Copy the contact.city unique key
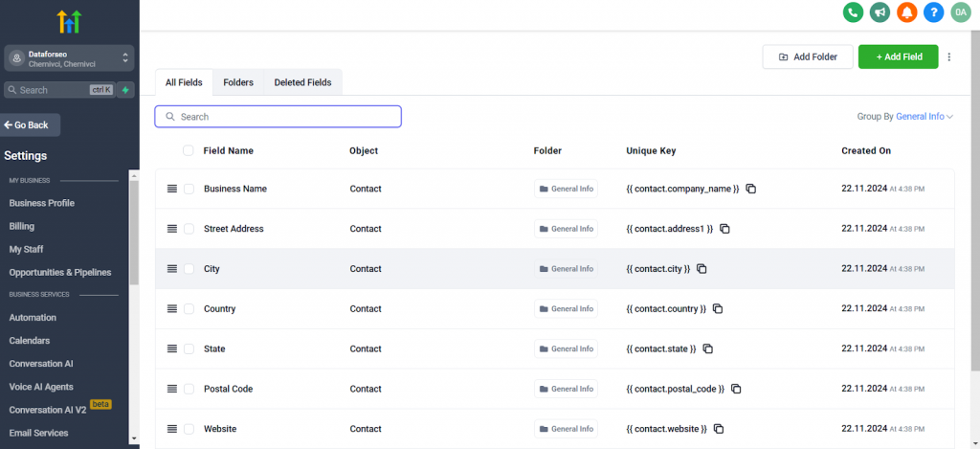Viewport: 980px width, 449px height. [702, 269]
